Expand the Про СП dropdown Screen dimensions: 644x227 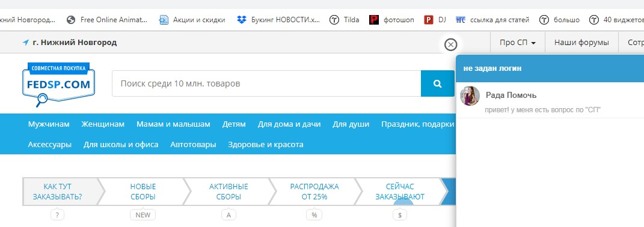[518, 42]
